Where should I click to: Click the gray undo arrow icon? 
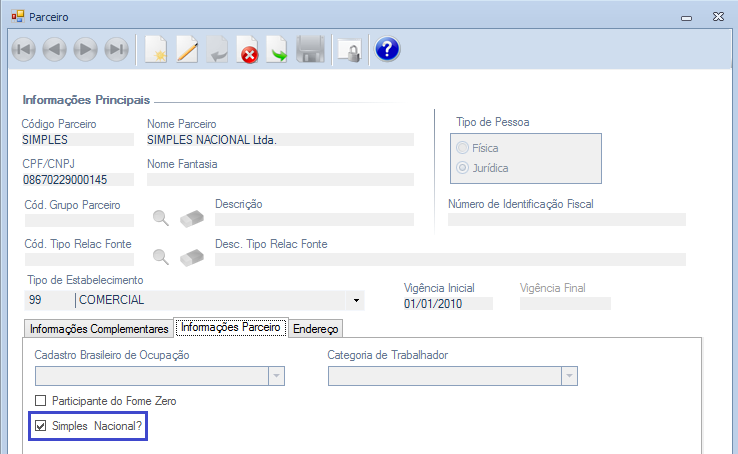coord(217,49)
